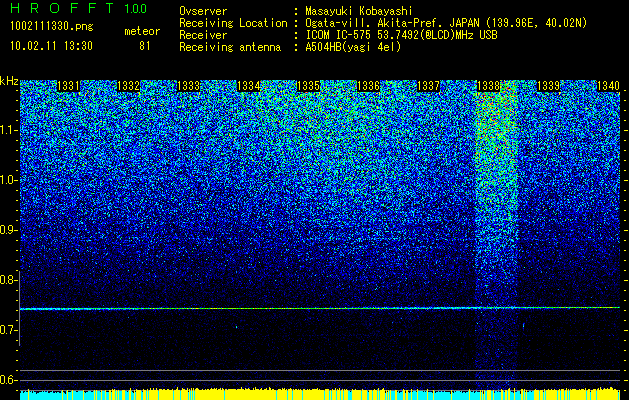Click the HROFFT 1.0.0 title text
The height and width of the screenshot is (400, 629).
(x=79, y=8)
